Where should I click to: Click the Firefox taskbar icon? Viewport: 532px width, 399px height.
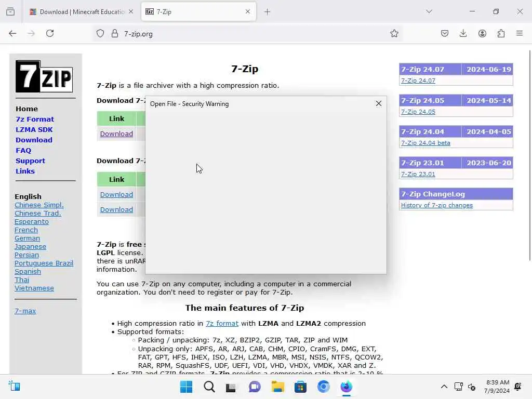(347, 387)
